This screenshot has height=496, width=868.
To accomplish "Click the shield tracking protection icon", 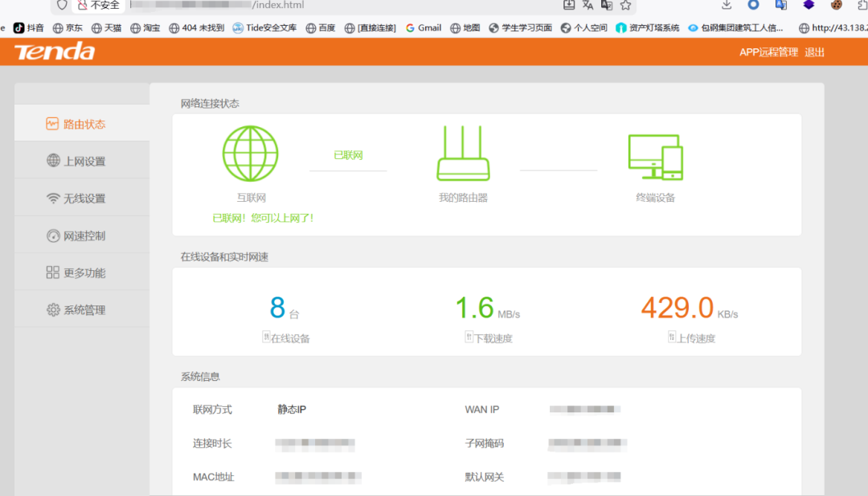I will coord(62,5).
